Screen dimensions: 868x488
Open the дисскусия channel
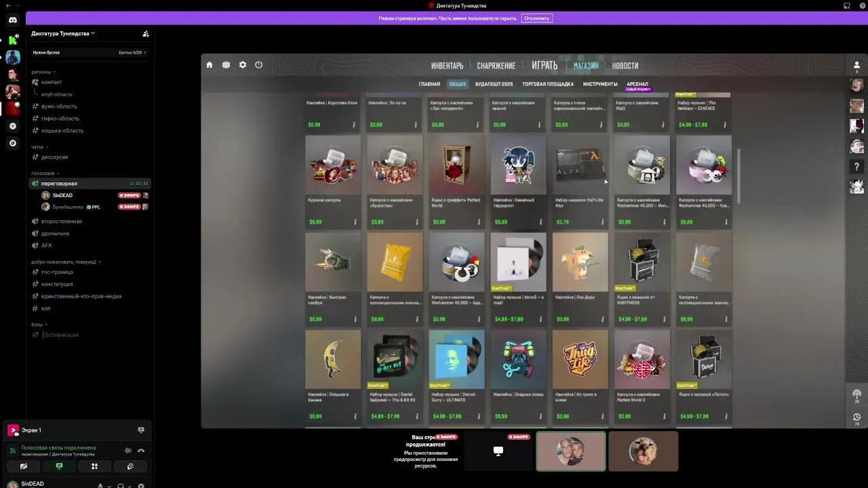point(54,157)
